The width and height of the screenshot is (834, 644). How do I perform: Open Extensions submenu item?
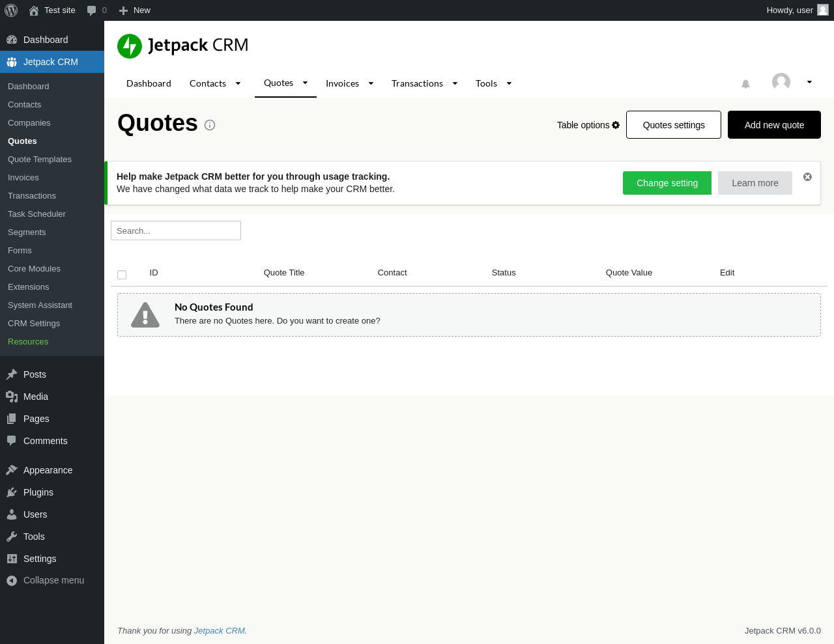click(29, 287)
